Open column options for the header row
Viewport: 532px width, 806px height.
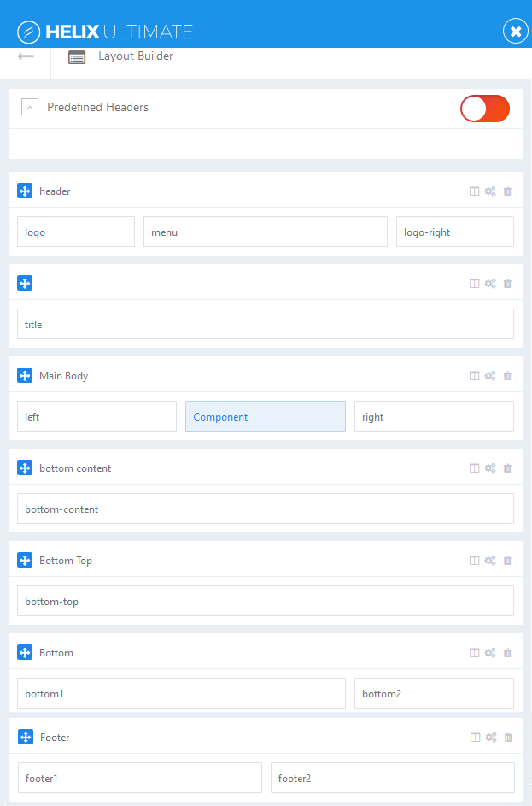click(474, 191)
